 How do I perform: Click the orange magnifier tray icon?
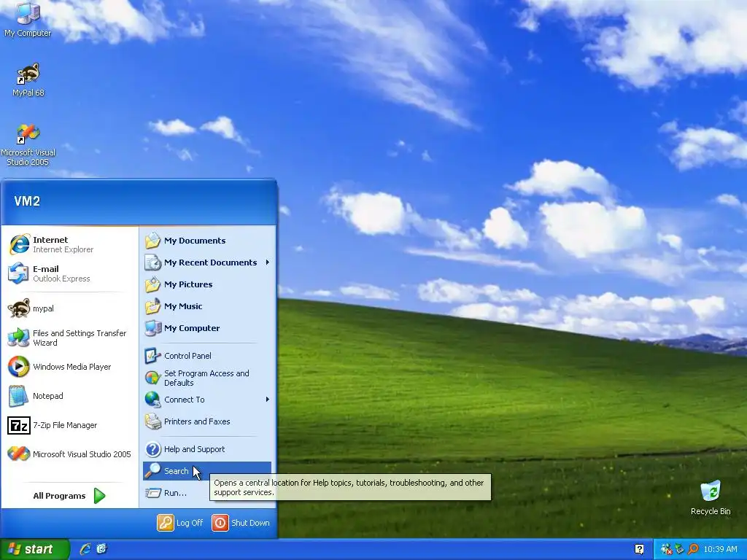(693, 549)
